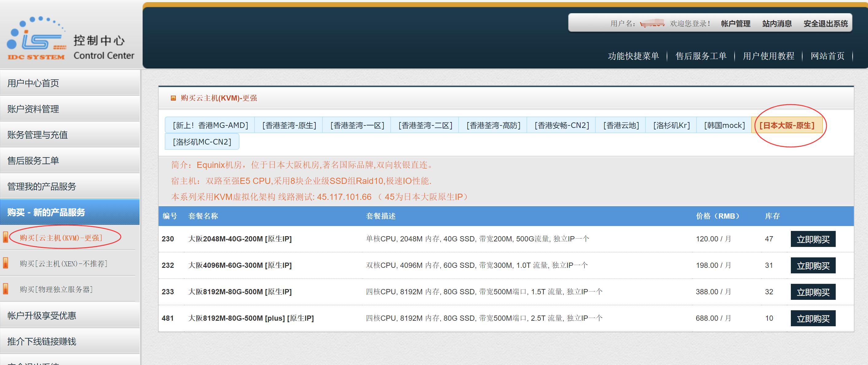Switch to [香港荃湾-二区] tab

425,125
